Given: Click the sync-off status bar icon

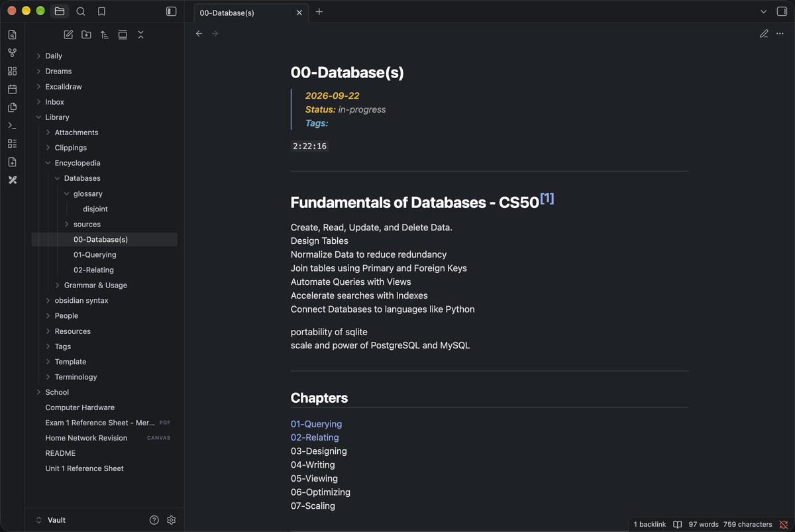Looking at the screenshot, I should [x=784, y=524].
